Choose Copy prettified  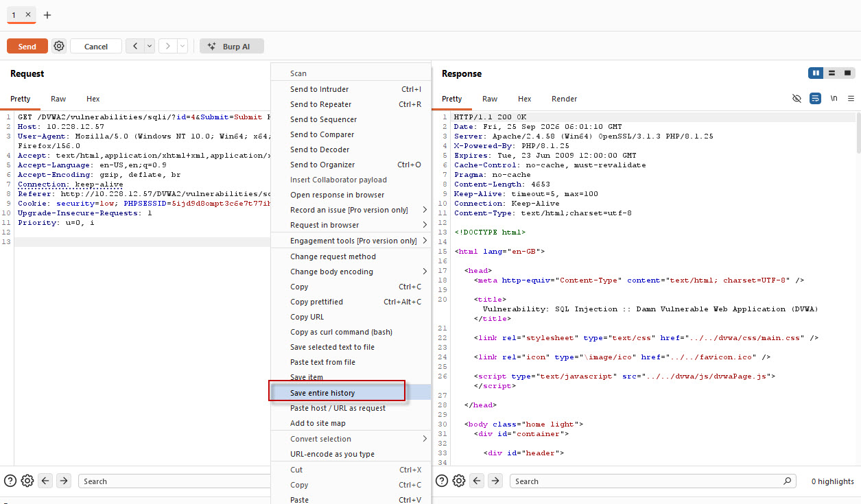point(351,302)
